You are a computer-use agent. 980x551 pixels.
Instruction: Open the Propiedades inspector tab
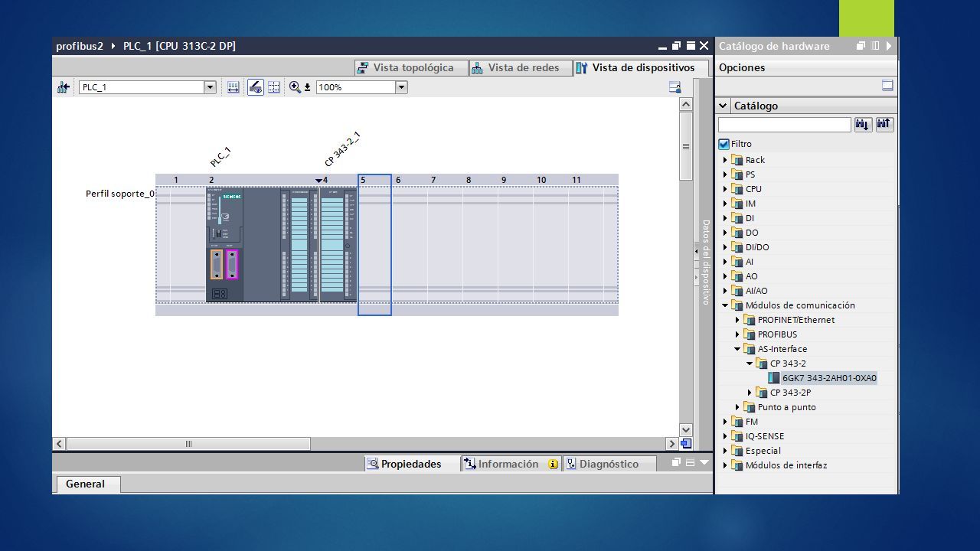coord(411,464)
